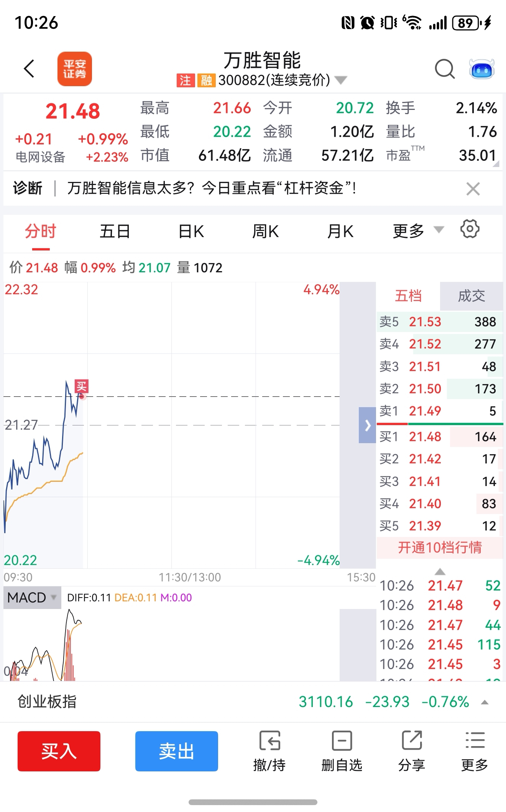Open the Ping An Securities logo
Image resolution: width=506 pixels, height=812 pixels.
point(75,69)
